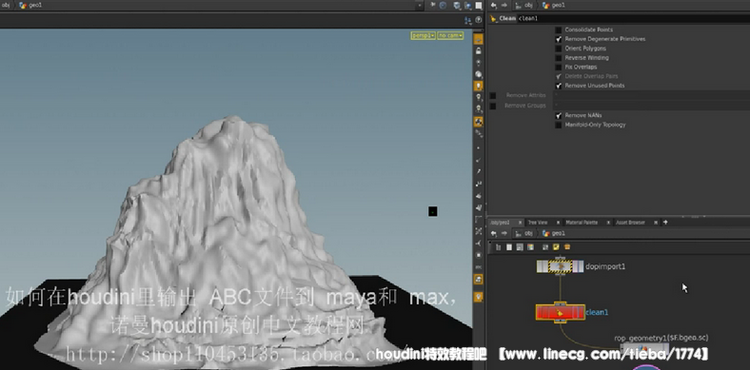The height and width of the screenshot is (370, 750).
Task: Click the orange network box icon in network toolbar
Action: 567,247
